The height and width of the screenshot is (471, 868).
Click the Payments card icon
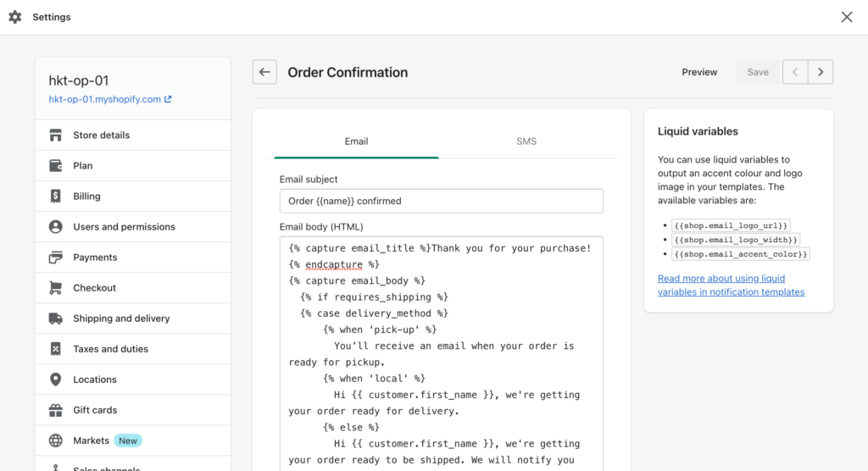pos(55,258)
